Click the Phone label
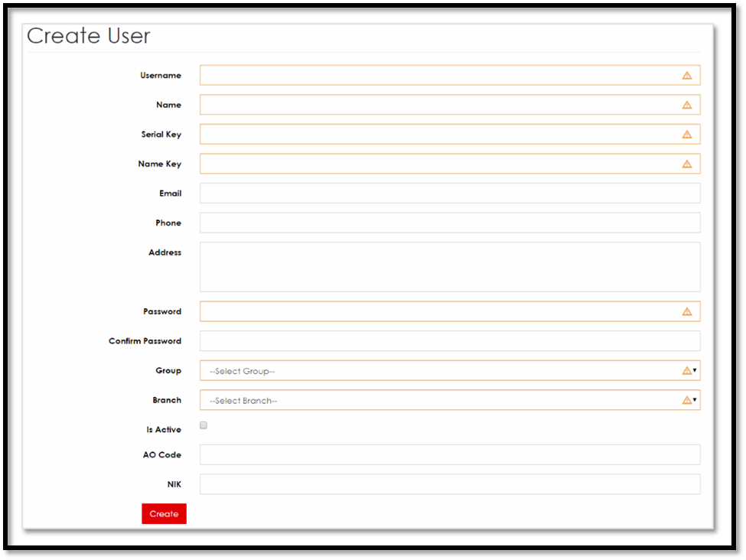 (x=168, y=223)
